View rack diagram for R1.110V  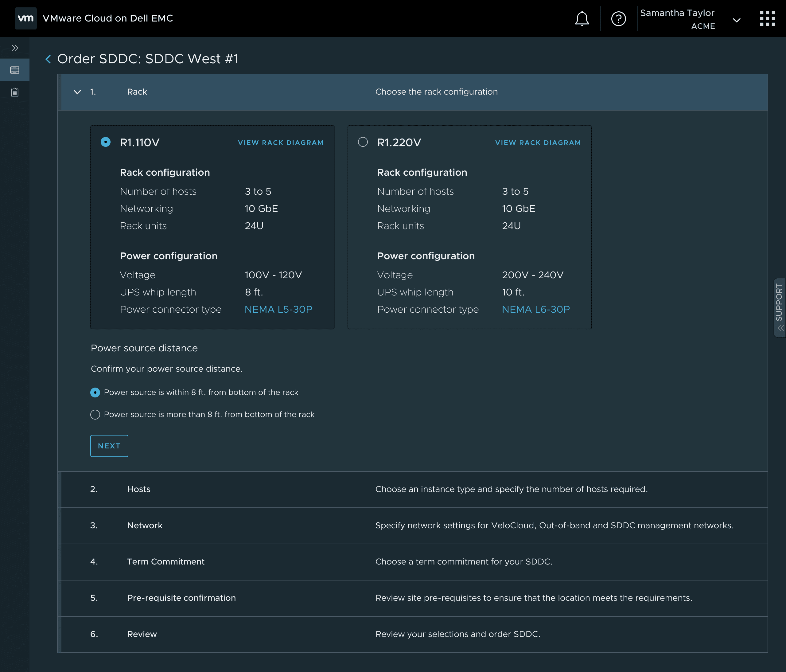280,143
